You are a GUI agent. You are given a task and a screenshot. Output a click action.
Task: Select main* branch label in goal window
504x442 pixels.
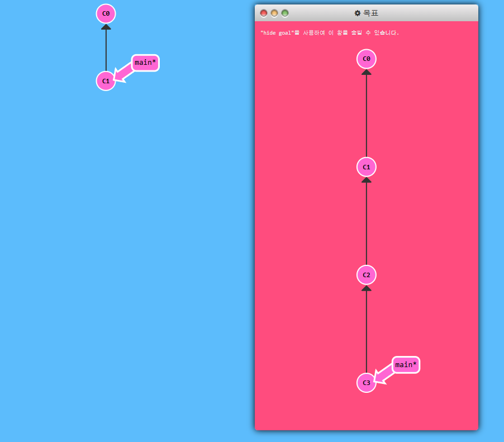click(x=406, y=365)
